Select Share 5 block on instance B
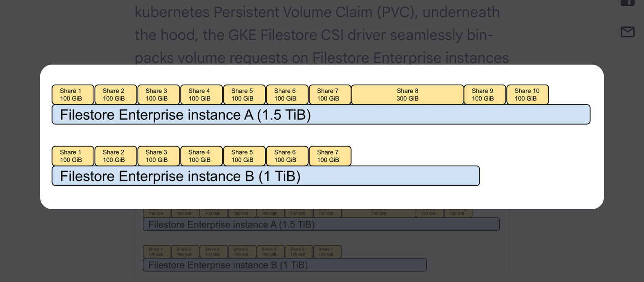Image resolution: width=644 pixels, height=282 pixels. point(244,156)
